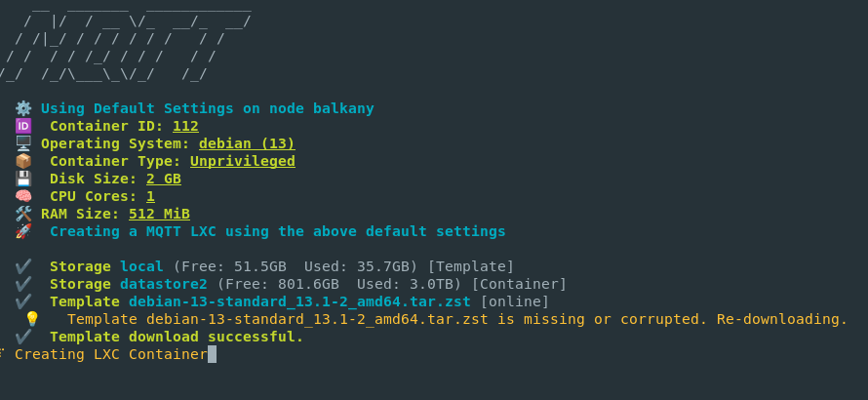Click the underlined 2 GB disk size
This screenshot has width=868, height=400.
coord(163,179)
